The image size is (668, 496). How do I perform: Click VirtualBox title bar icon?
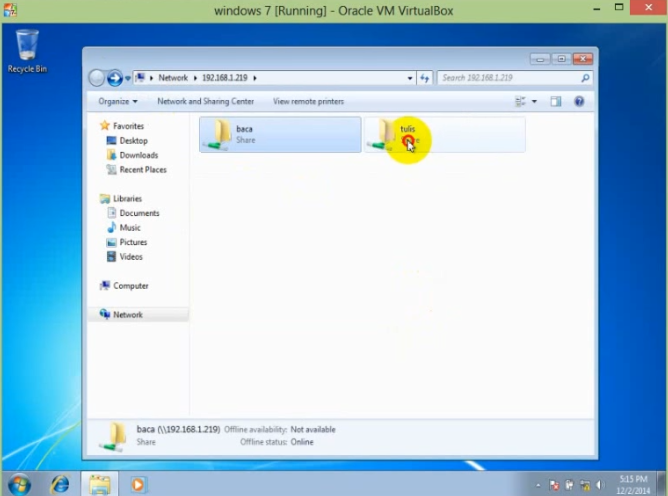pyautogui.click(x=10, y=10)
